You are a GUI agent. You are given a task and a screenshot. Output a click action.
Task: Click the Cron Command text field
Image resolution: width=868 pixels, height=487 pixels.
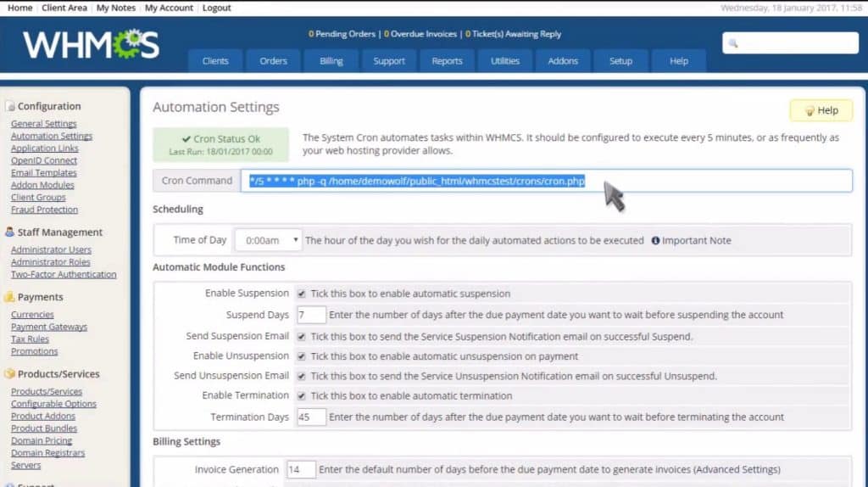tap(547, 181)
